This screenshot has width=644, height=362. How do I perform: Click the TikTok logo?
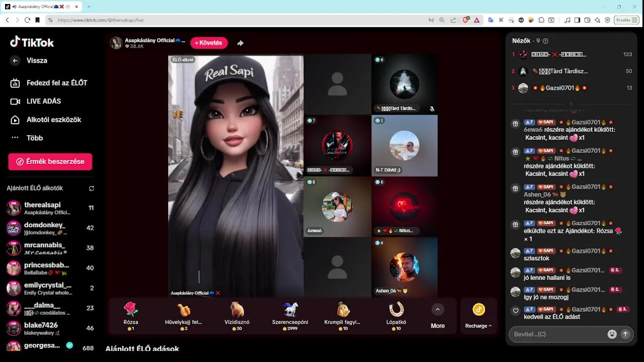(32, 42)
